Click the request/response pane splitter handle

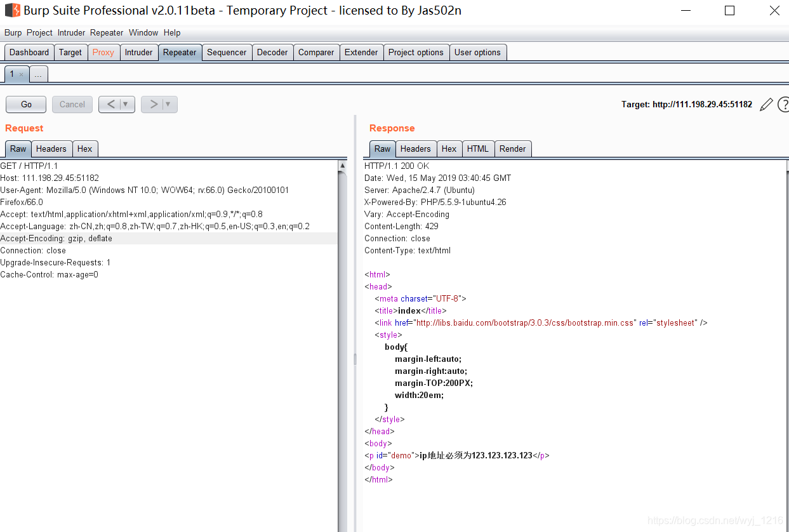point(355,359)
